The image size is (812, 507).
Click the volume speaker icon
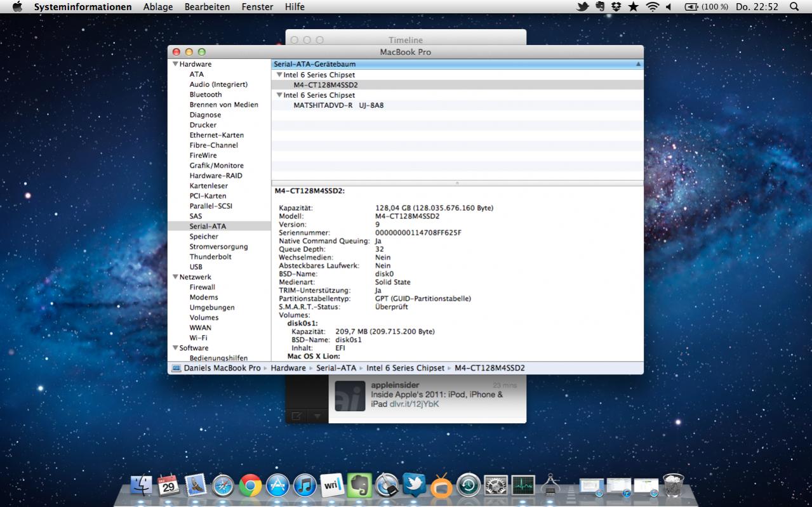pos(669,7)
